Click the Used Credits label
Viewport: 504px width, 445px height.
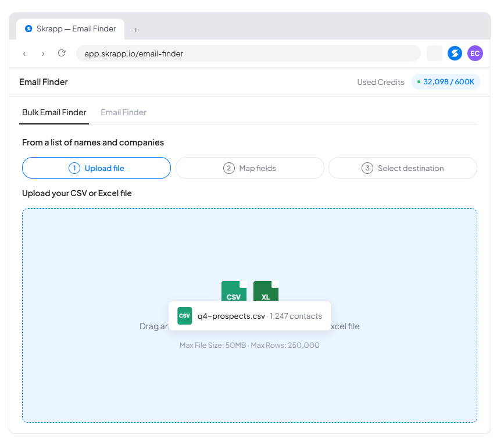tap(381, 83)
